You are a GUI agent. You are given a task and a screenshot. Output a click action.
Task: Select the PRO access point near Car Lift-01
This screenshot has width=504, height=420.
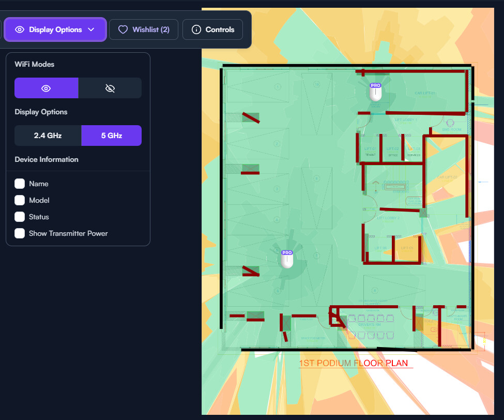coord(375,92)
